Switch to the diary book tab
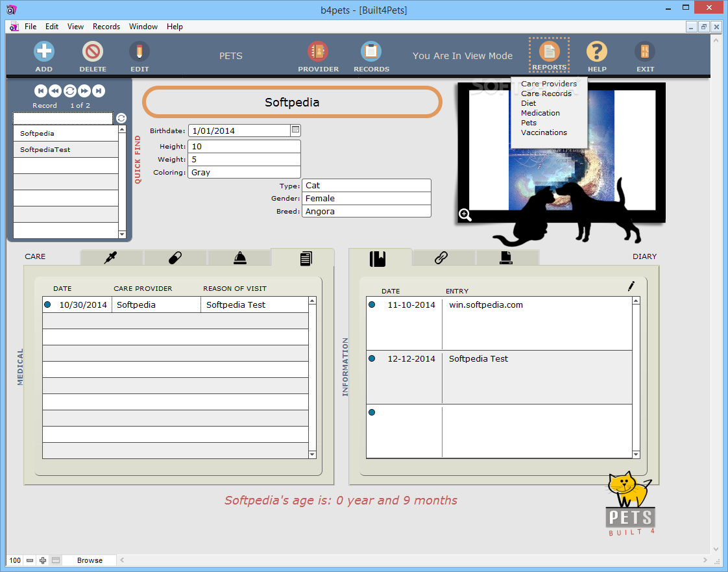 pyautogui.click(x=378, y=258)
